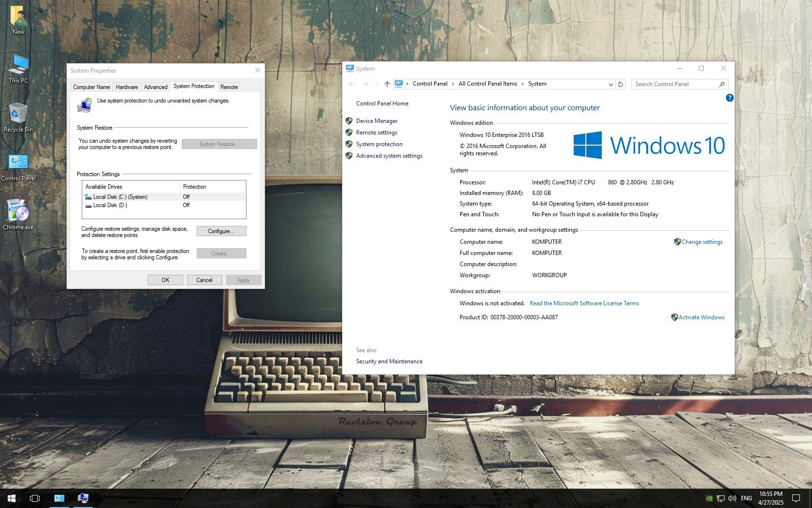Expand the recent locations dropdown arrow
The width and height of the screenshot is (812, 508).
(x=377, y=84)
